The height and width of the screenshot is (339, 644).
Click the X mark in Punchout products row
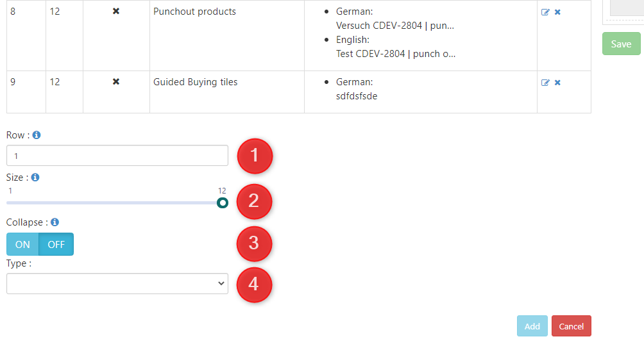click(x=116, y=12)
